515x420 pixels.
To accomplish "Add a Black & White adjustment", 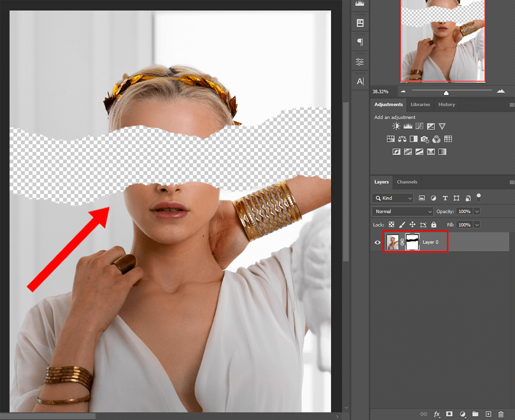I will click(x=413, y=139).
